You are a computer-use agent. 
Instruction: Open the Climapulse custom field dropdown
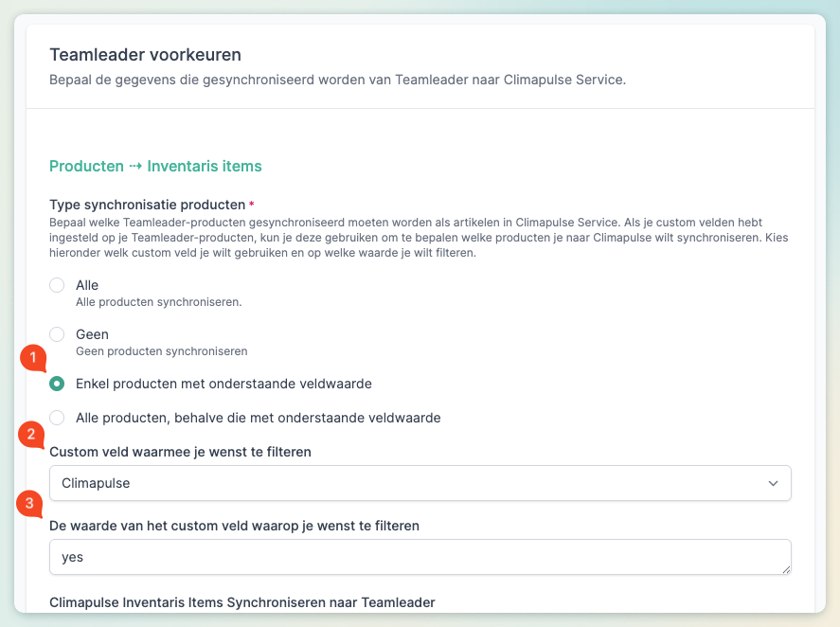(420, 483)
